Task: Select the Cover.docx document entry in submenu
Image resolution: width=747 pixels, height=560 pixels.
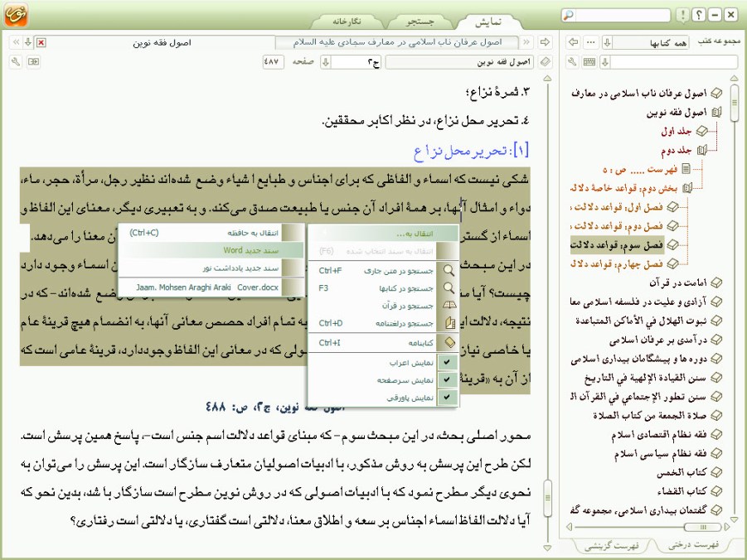Action: coord(211,287)
